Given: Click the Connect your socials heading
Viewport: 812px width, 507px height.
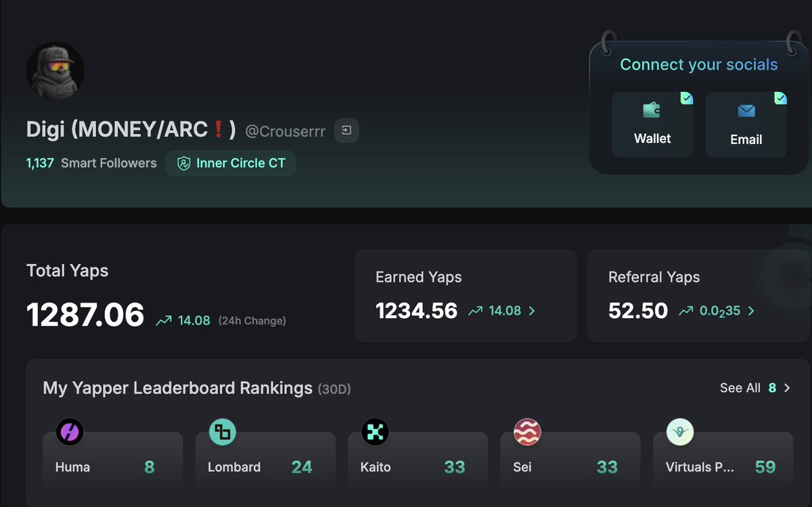Looking at the screenshot, I should point(699,65).
